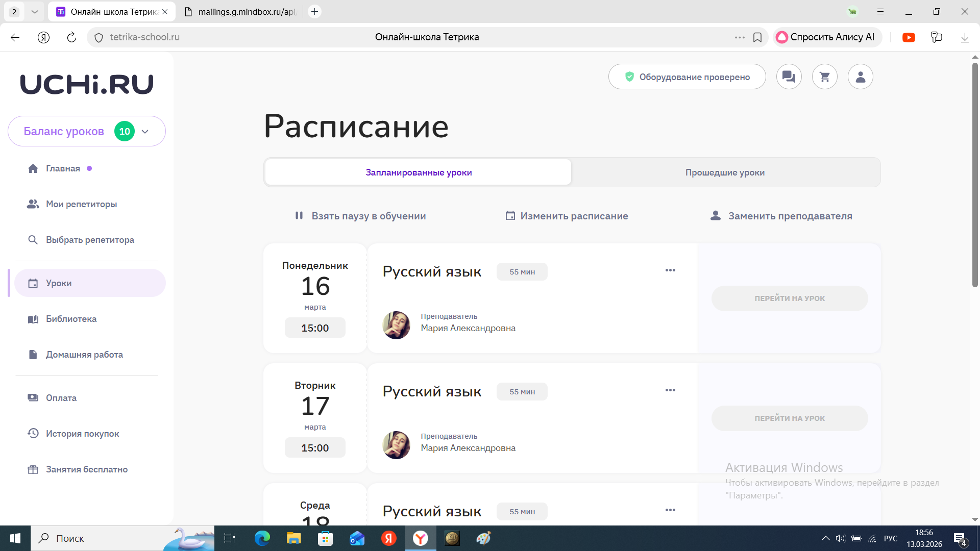Open the chat messages icon
This screenshot has height=551, width=980.
coord(789,77)
